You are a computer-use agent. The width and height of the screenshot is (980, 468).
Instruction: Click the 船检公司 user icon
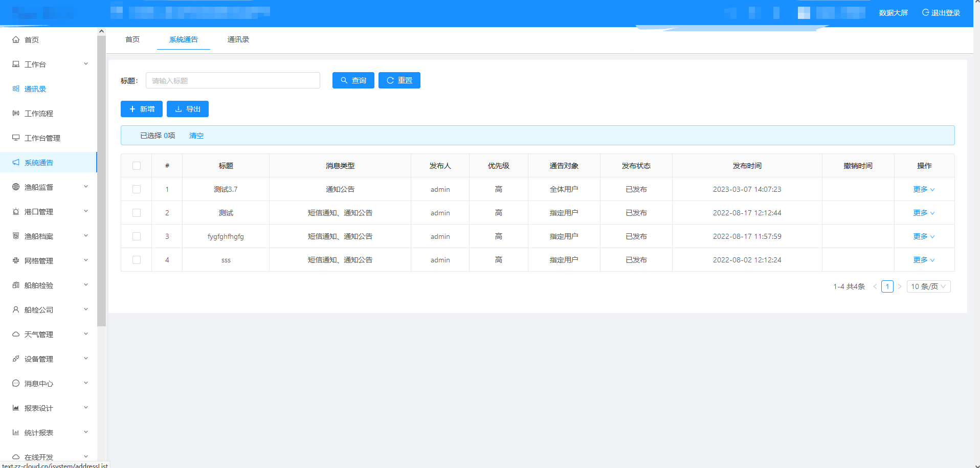point(16,309)
